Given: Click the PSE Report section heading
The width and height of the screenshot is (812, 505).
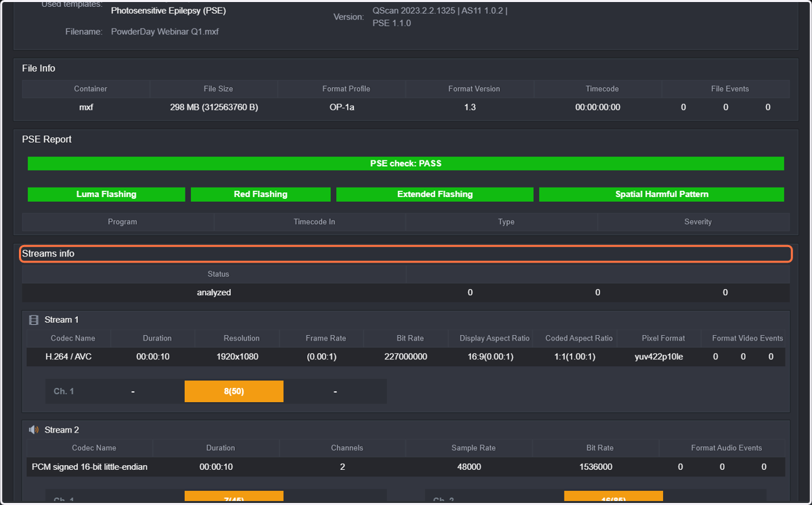Looking at the screenshot, I should point(47,139).
